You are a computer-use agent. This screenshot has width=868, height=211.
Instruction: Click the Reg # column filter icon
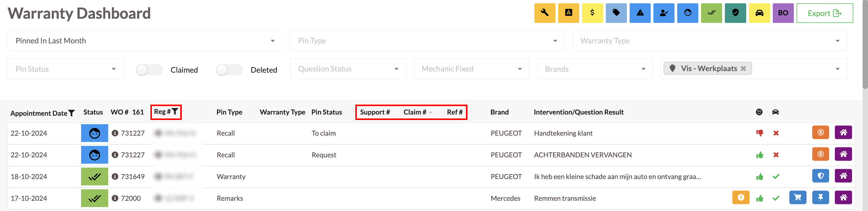[175, 112]
